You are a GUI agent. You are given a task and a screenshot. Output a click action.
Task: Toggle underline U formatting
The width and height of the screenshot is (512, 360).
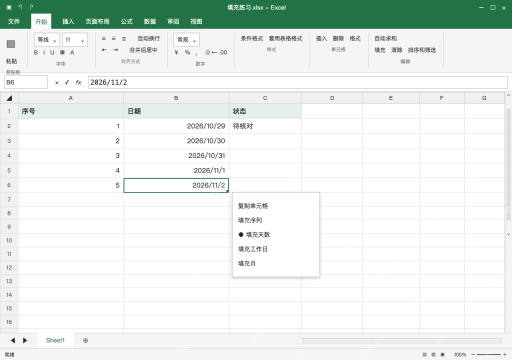point(52,52)
